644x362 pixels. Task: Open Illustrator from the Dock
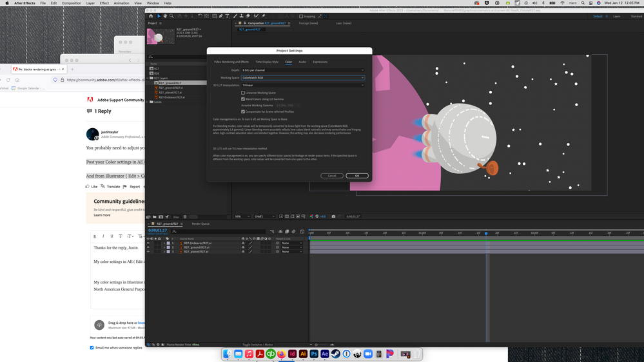(x=303, y=354)
